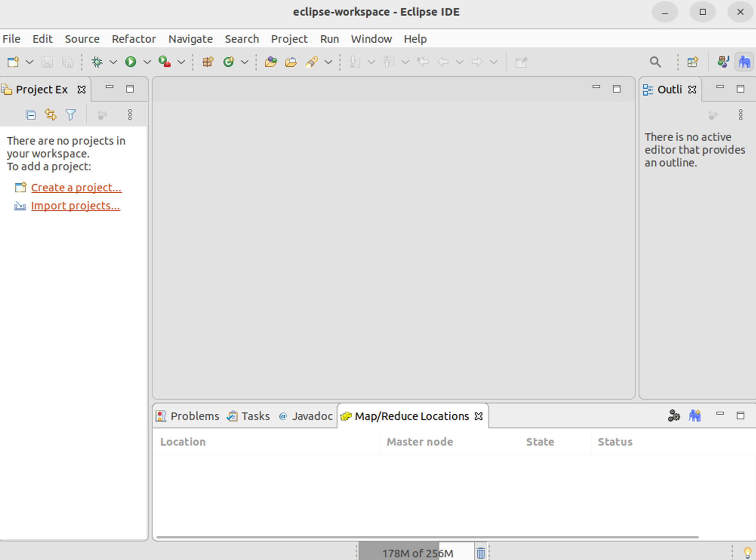Close the Outline view tab

[692, 89]
